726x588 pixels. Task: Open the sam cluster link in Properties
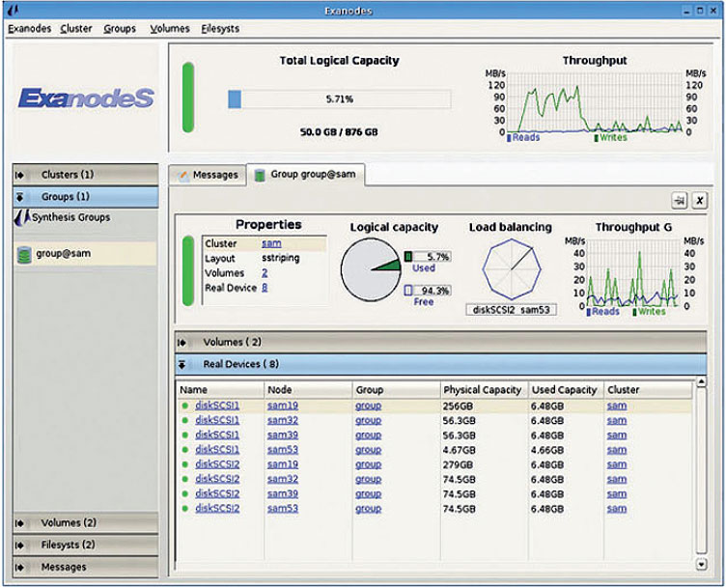click(x=269, y=244)
